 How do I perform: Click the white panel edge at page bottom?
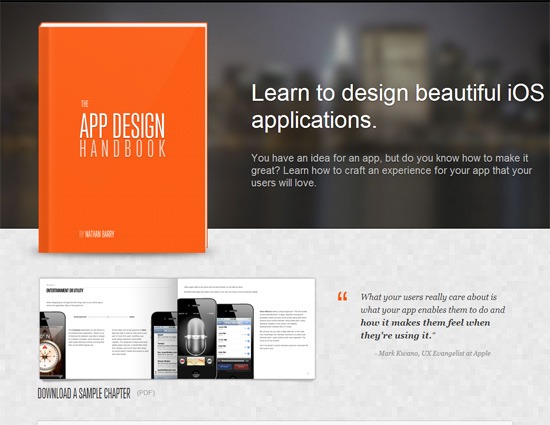(x=275, y=423)
